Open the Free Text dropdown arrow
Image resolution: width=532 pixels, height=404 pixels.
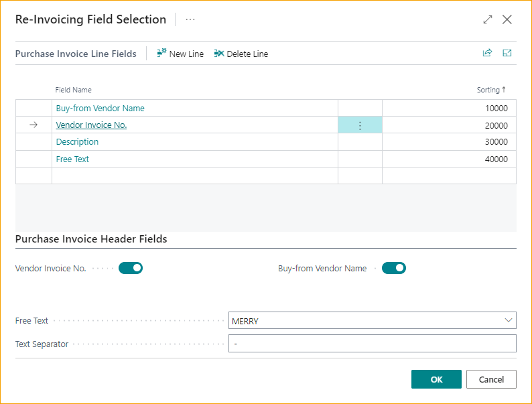508,321
